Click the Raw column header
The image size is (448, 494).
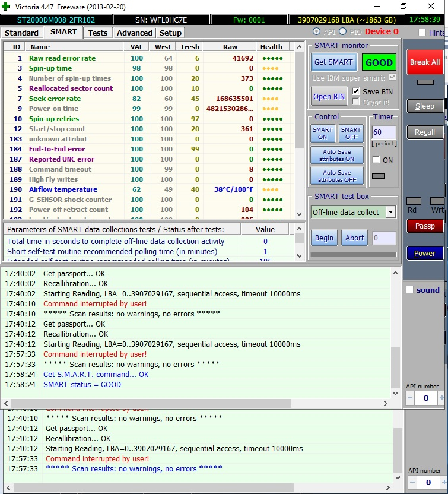click(230, 47)
